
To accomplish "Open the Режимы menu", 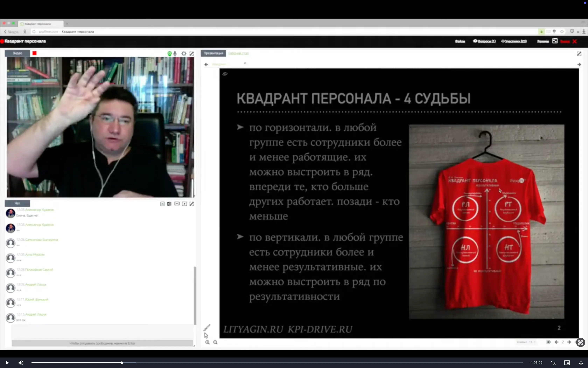I will [x=543, y=41].
